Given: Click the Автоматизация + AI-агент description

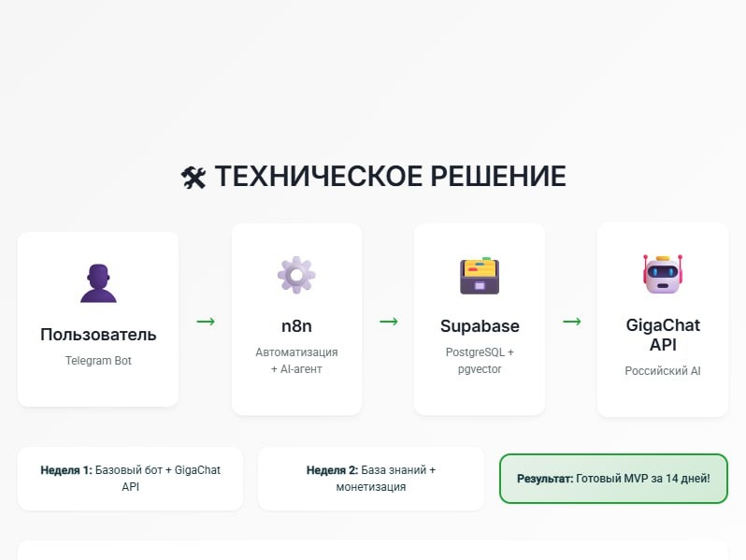Looking at the screenshot, I should (296, 361).
